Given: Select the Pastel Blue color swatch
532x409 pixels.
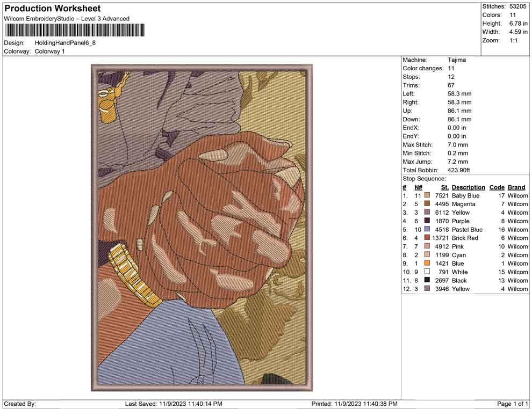Looking at the screenshot, I should [x=427, y=229].
